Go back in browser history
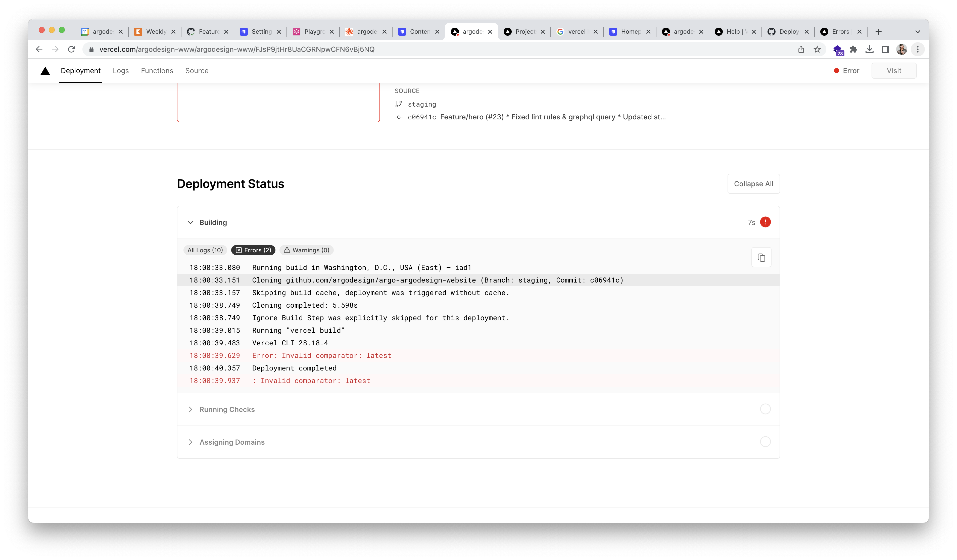Image resolution: width=957 pixels, height=560 pixels. pyautogui.click(x=39, y=49)
